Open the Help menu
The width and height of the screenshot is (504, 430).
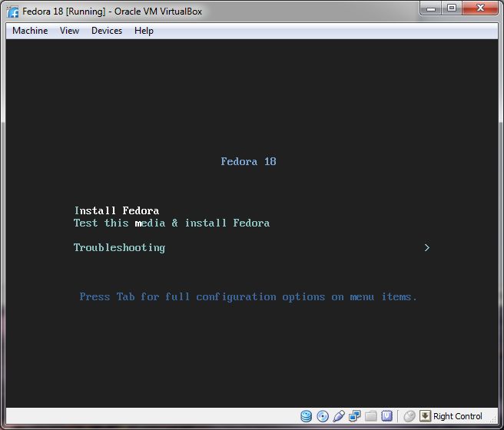(144, 31)
